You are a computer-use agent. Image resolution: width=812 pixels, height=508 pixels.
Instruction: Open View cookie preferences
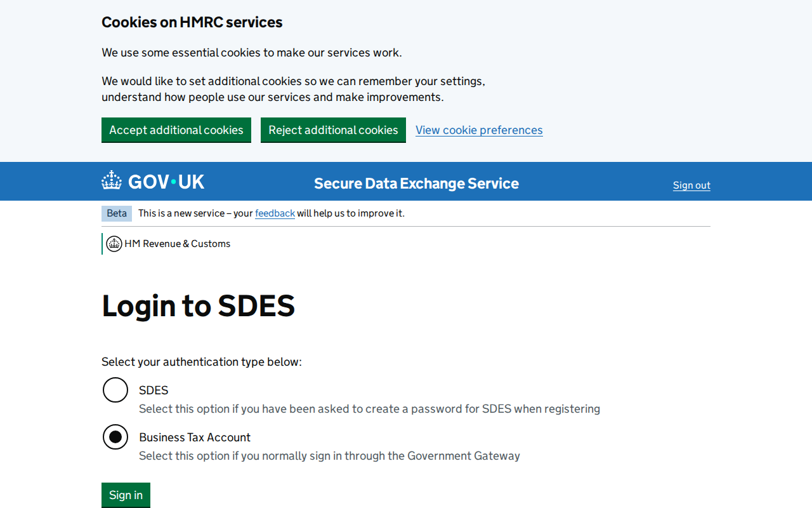[479, 130]
